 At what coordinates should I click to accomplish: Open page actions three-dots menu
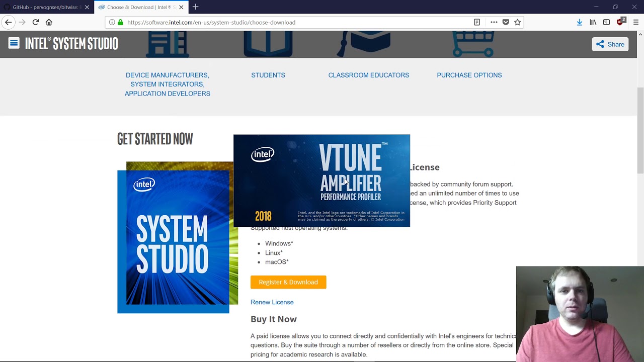click(x=494, y=22)
